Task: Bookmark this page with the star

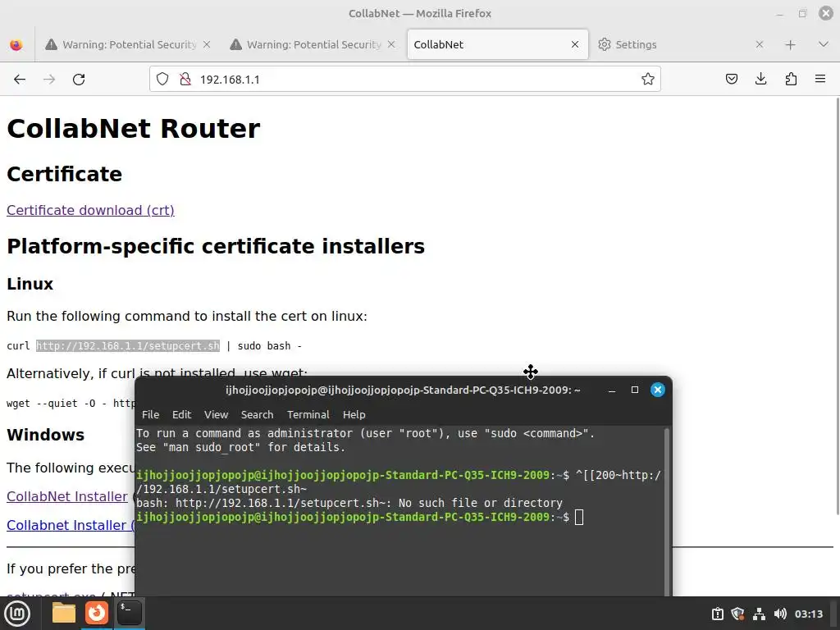Action: coord(648,80)
